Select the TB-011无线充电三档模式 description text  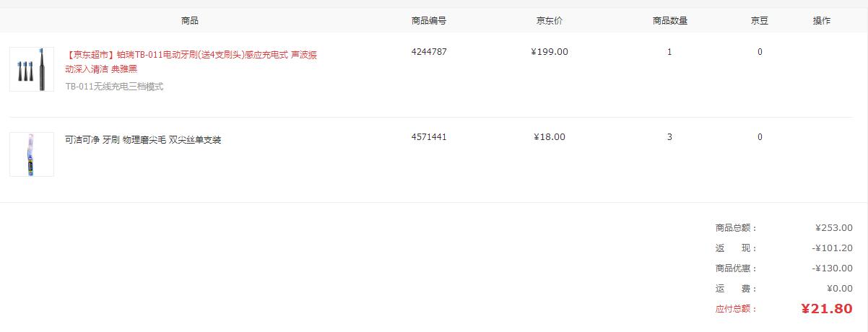[114, 87]
